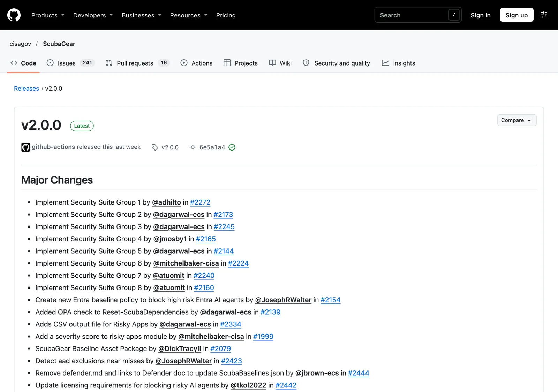Expand the Developers menu
This screenshot has width=558, height=392.
[93, 15]
